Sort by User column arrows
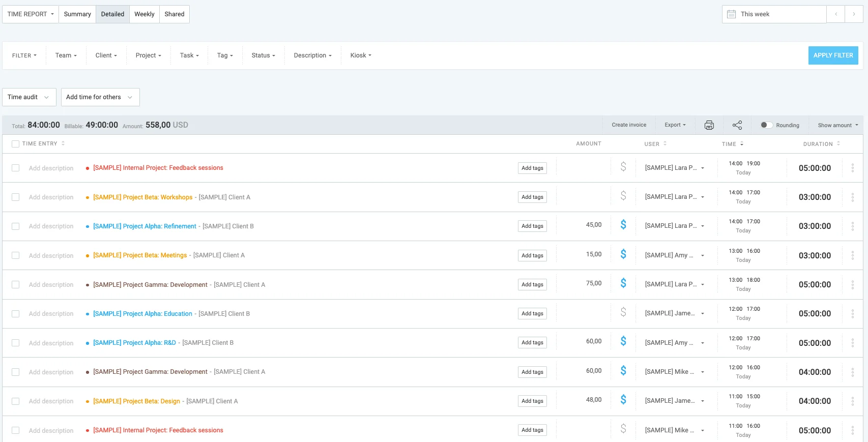The image size is (868, 442). 665,143
